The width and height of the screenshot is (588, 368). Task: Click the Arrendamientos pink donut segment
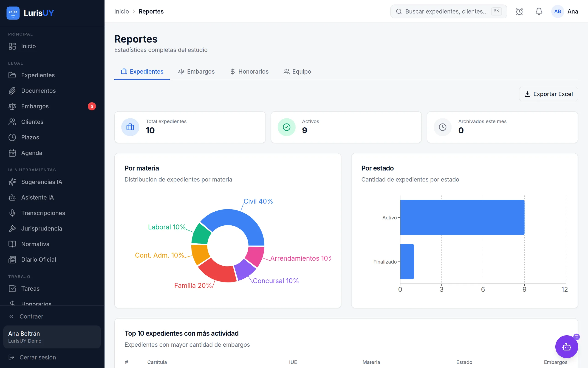pyautogui.click(x=255, y=256)
